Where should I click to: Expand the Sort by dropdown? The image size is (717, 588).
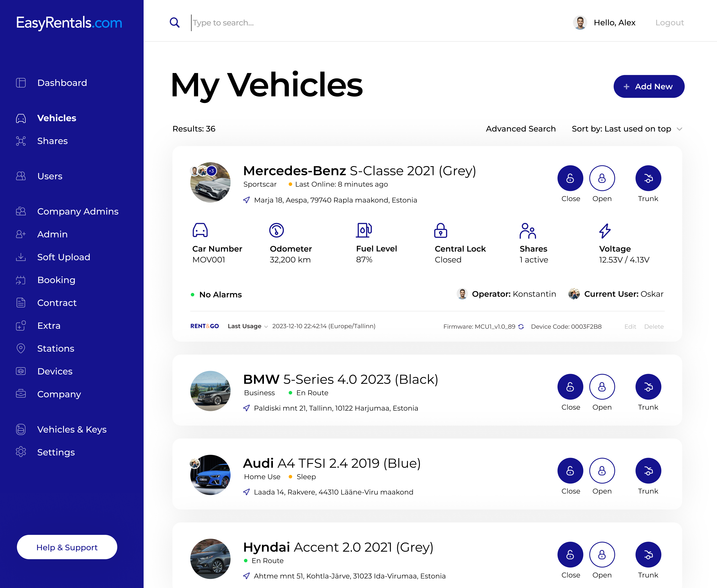pos(627,129)
